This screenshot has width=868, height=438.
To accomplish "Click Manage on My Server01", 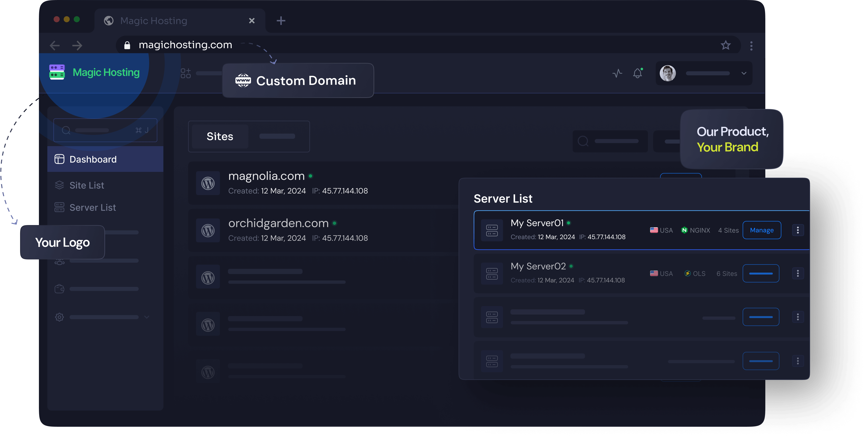I will 762,230.
